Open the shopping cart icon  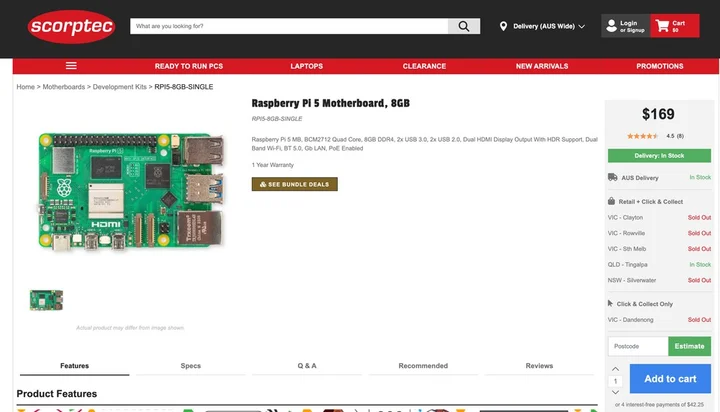pos(660,26)
